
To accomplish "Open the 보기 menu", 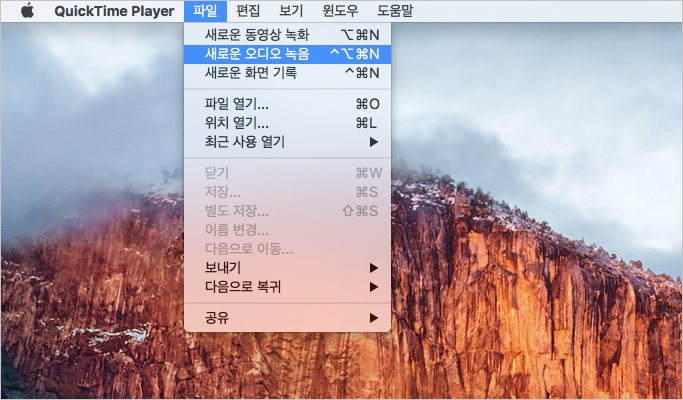I will click(x=291, y=11).
